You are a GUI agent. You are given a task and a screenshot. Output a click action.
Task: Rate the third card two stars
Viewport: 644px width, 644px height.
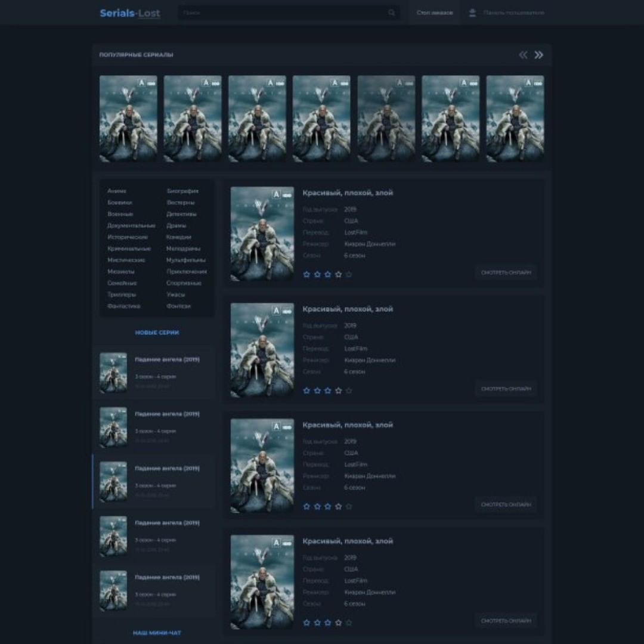pos(317,506)
